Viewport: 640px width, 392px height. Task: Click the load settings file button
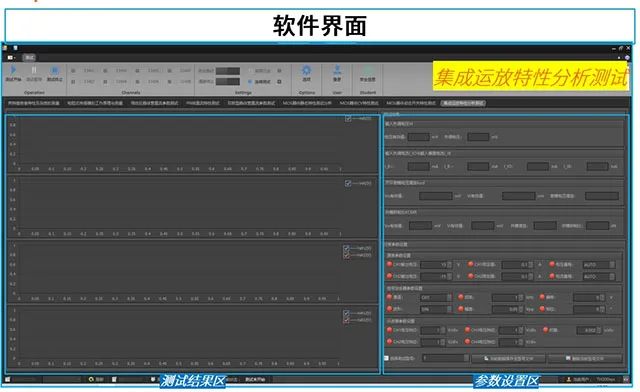point(509,359)
